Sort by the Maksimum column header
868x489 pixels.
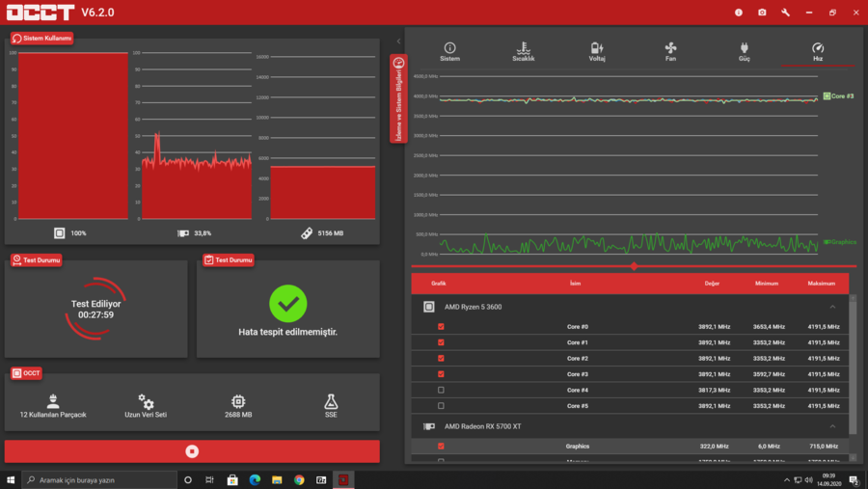tap(821, 284)
